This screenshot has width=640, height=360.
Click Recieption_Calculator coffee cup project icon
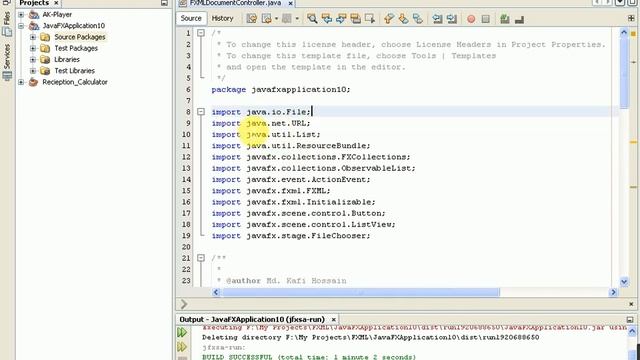[33, 82]
